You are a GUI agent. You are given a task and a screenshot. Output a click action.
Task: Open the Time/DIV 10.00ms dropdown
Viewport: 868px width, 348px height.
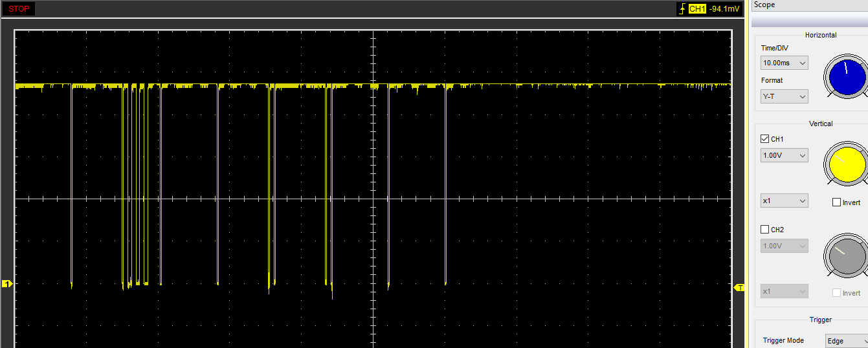pyautogui.click(x=785, y=63)
